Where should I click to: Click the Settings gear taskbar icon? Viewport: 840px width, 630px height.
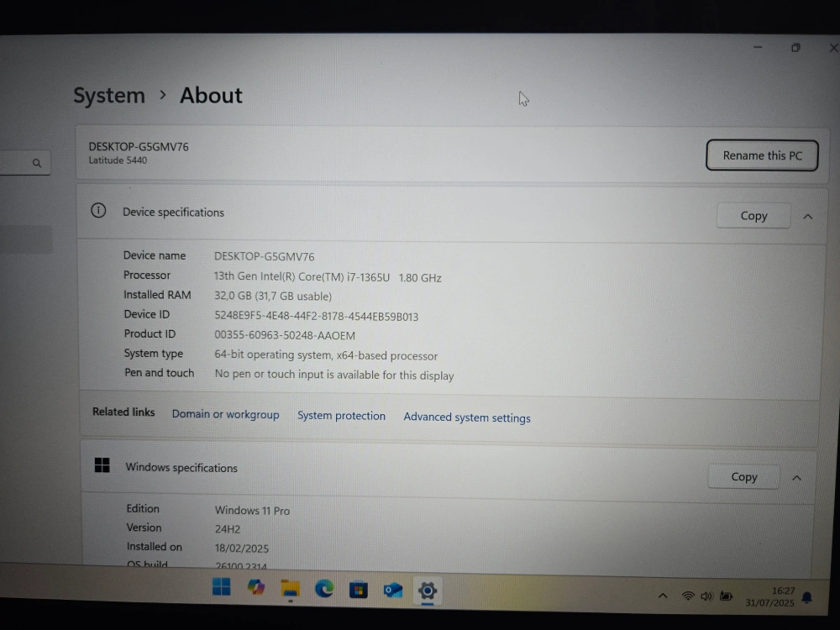click(428, 591)
